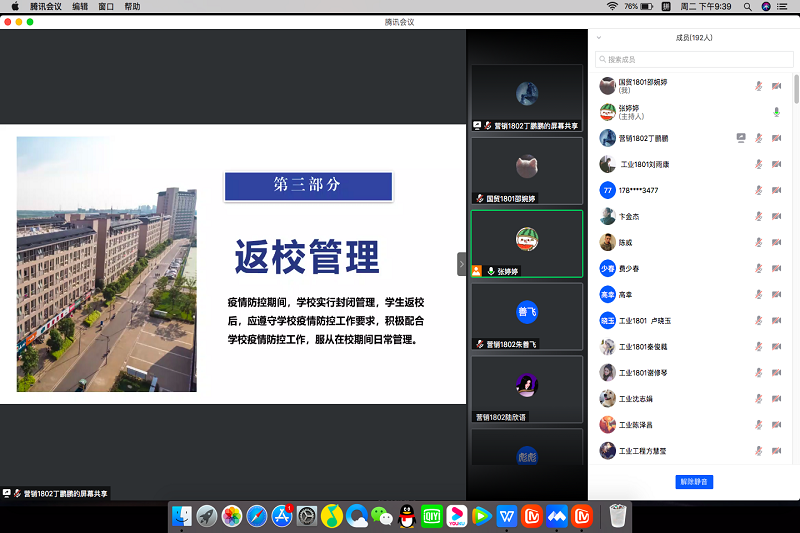Screen dimensions: 800x533
Task: Click the arrow handle to collapse the video strip
Action: [461, 264]
